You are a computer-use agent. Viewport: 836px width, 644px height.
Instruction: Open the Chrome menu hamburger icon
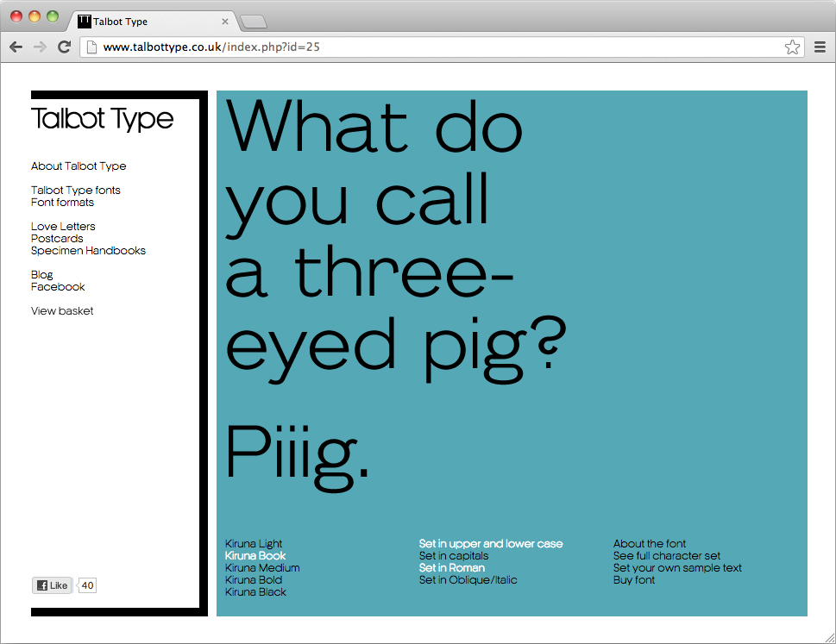820,47
